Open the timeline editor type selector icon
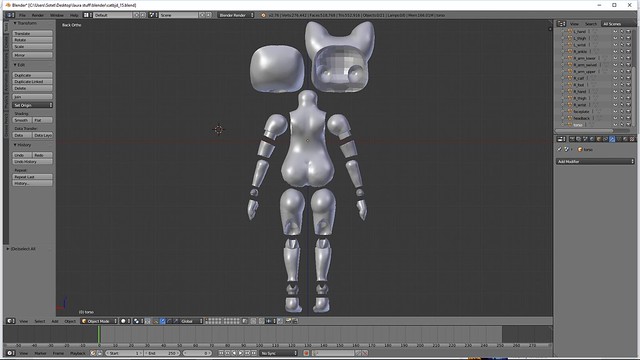Screen dimensions: 640x360 10,353
